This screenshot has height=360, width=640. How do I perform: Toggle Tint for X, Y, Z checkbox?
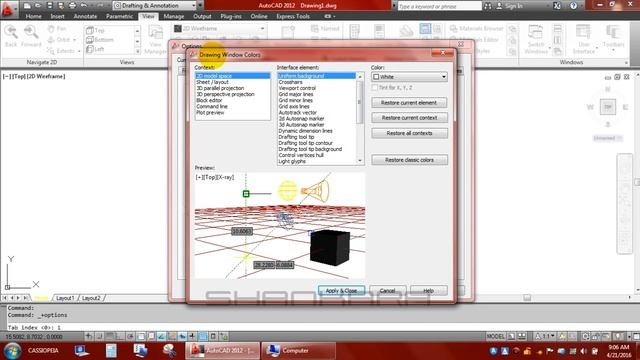coord(375,88)
